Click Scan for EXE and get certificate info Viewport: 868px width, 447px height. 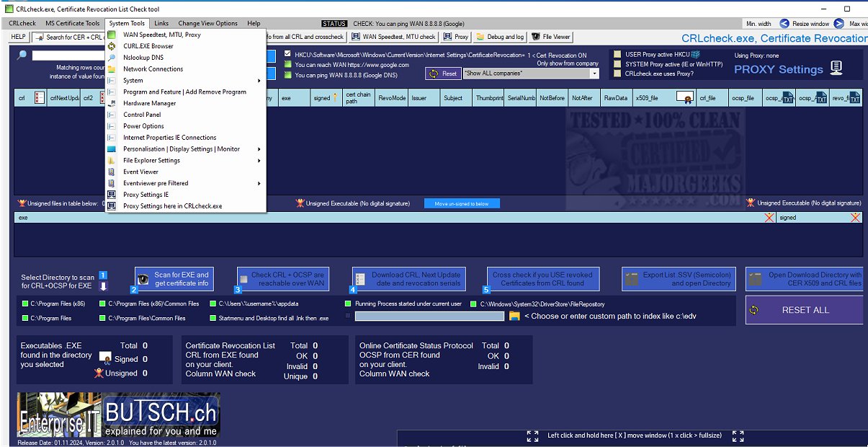(x=174, y=279)
